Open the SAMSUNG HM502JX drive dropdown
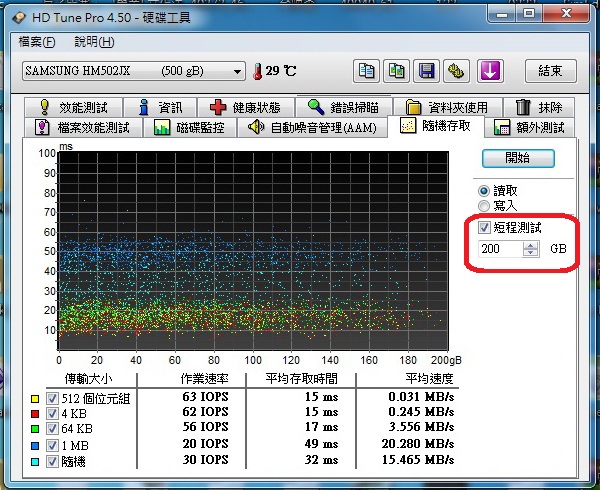The image size is (600, 490). pos(134,71)
